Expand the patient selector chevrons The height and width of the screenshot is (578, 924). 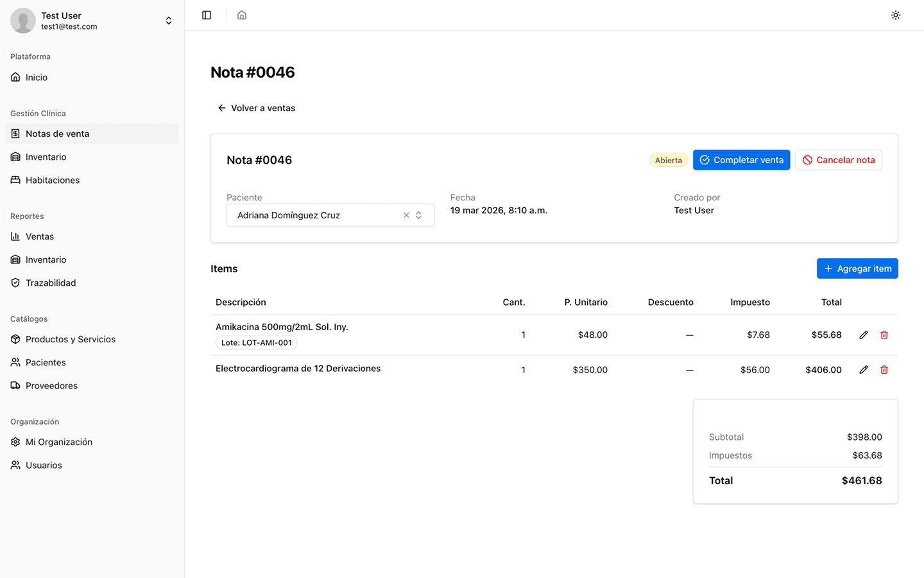pos(419,216)
